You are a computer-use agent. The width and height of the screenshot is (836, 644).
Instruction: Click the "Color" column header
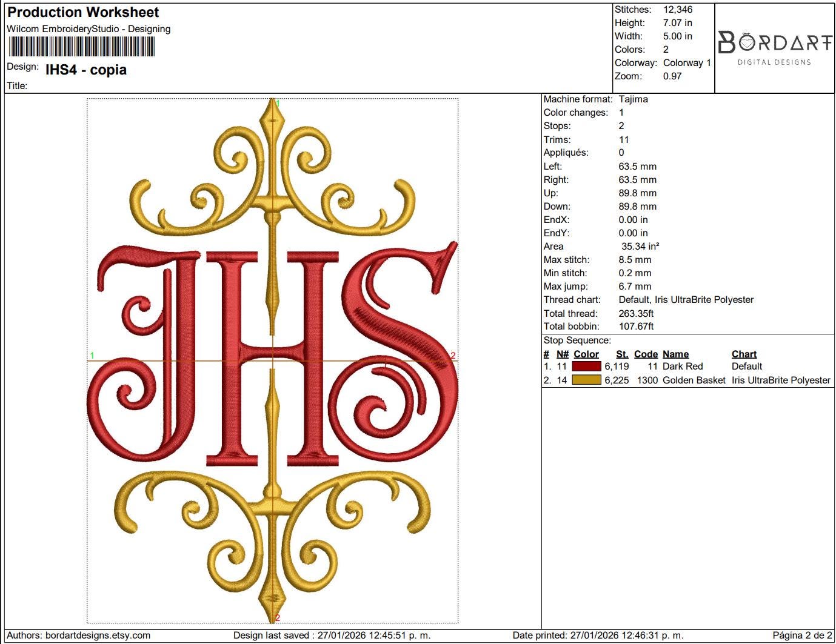[586, 354]
